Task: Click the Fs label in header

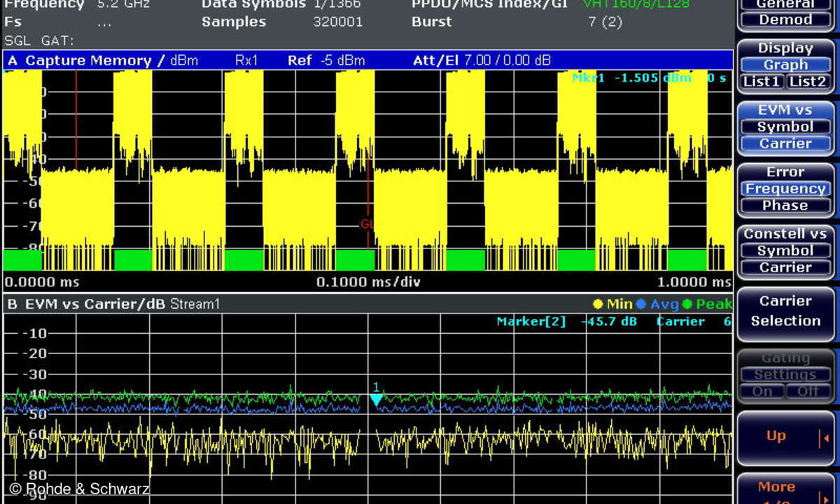Action: (13, 22)
